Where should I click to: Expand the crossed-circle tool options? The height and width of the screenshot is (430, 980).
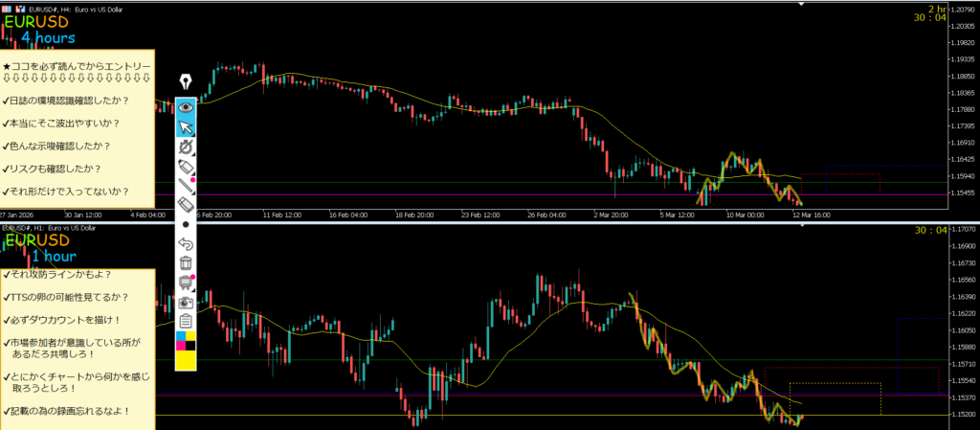(x=186, y=147)
